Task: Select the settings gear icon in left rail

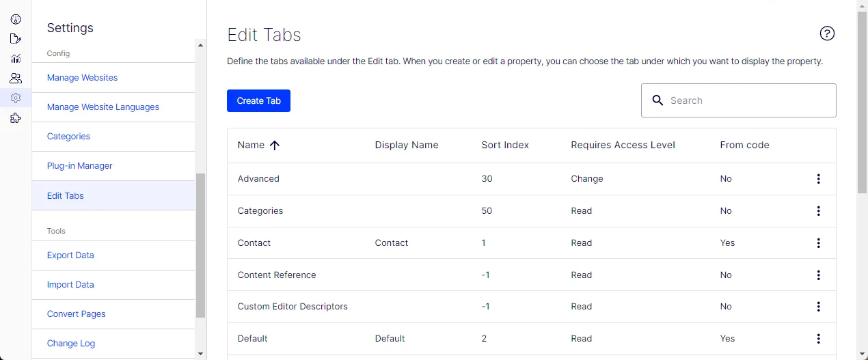Action: pos(16,98)
